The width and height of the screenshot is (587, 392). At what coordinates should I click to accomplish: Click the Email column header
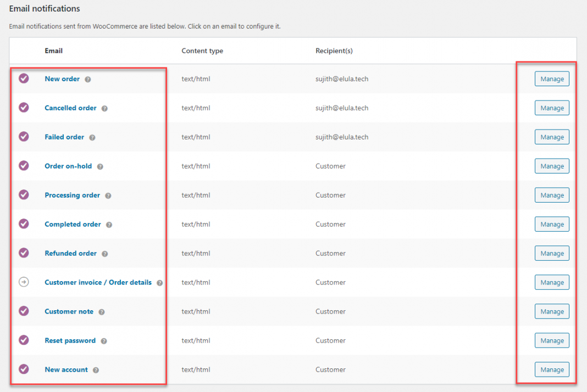pos(53,51)
